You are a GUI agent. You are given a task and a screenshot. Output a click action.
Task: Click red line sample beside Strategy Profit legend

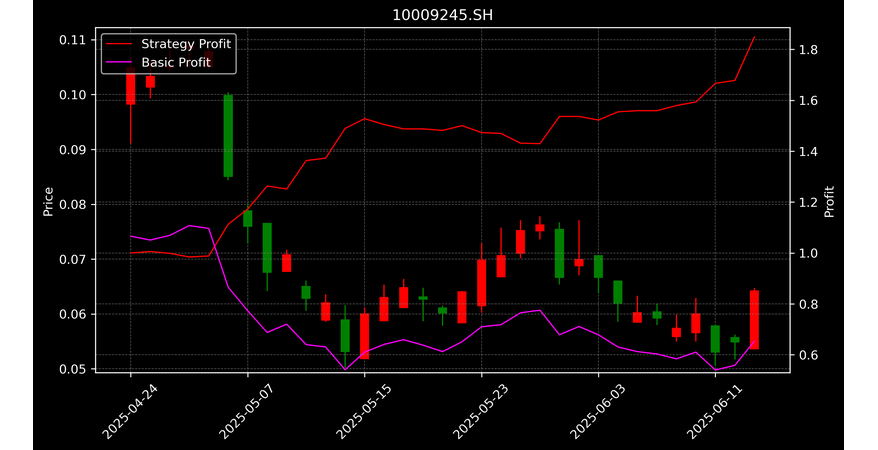(121, 44)
